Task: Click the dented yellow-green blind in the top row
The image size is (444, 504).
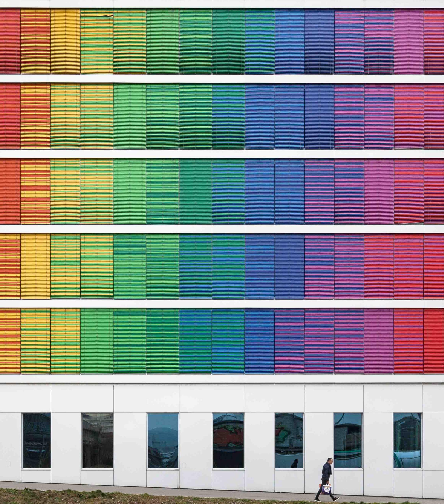Action: click(97, 41)
